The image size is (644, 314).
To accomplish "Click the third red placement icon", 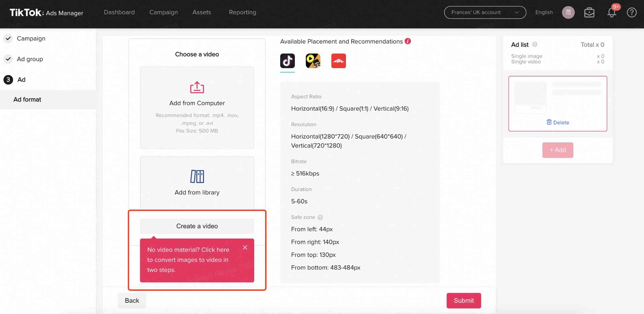I will pyautogui.click(x=338, y=60).
